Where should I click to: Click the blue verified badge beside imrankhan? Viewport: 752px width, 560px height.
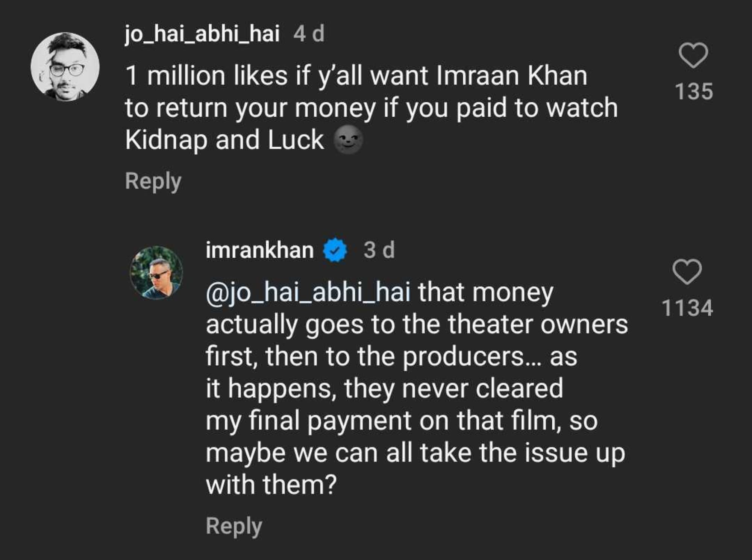click(x=335, y=250)
